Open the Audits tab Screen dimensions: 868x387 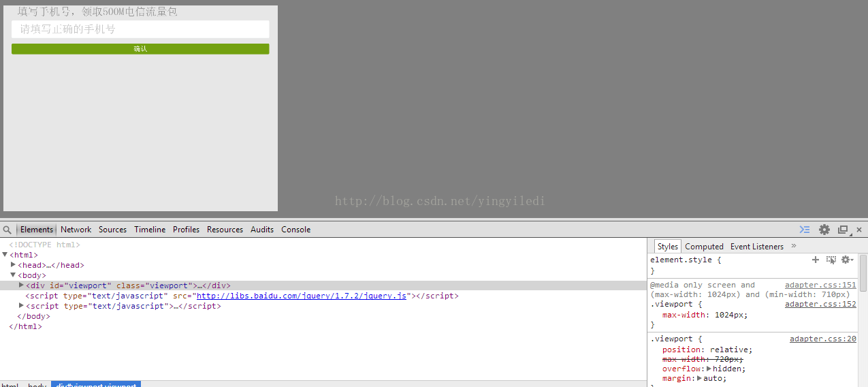coord(262,230)
